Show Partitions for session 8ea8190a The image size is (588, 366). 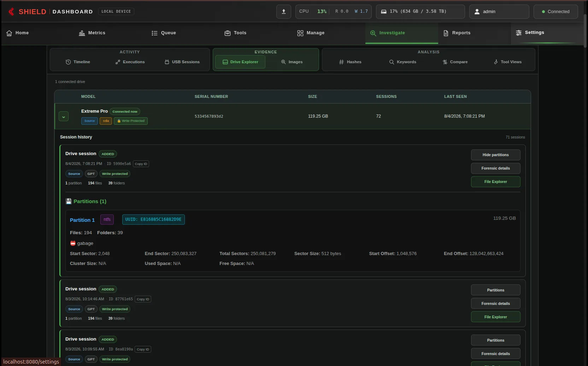tap(495, 340)
